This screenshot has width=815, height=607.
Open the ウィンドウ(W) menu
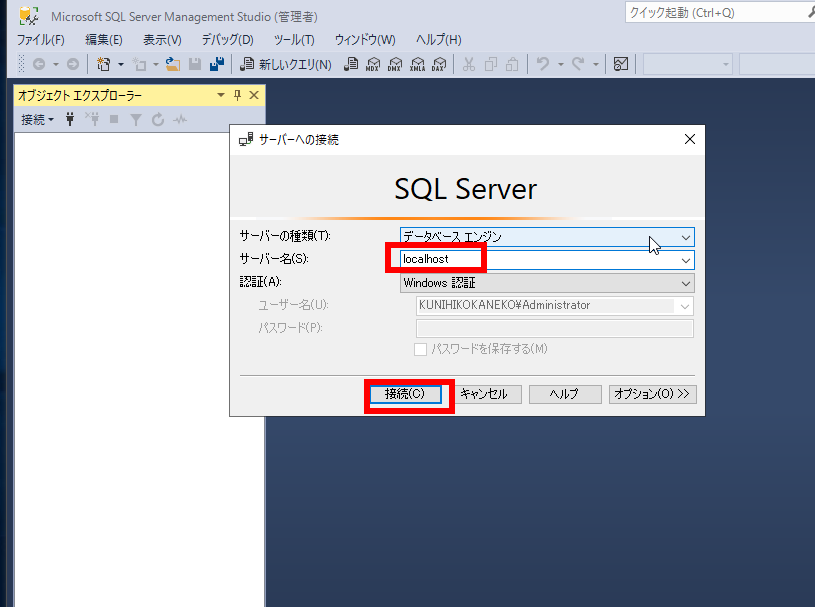coord(365,39)
